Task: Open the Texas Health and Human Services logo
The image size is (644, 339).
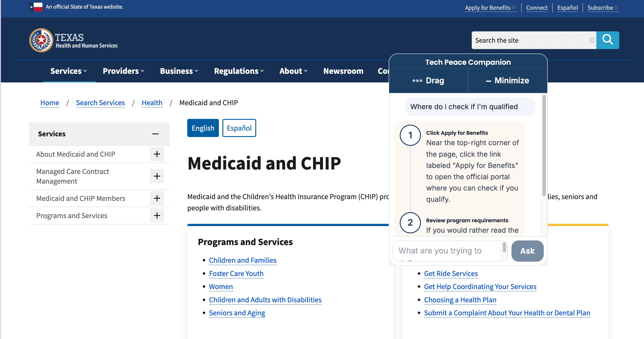Action: pos(73,40)
